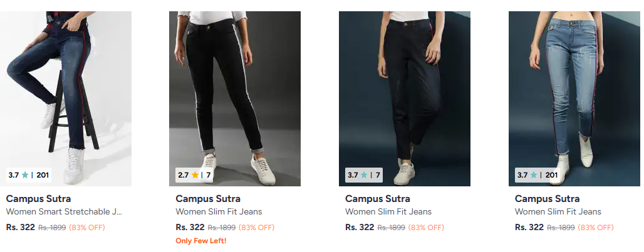The width and height of the screenshot is (644, 252).
Task: View the plain black jeans on teal background
Action: pyautogui.click(x=405, y=88)
